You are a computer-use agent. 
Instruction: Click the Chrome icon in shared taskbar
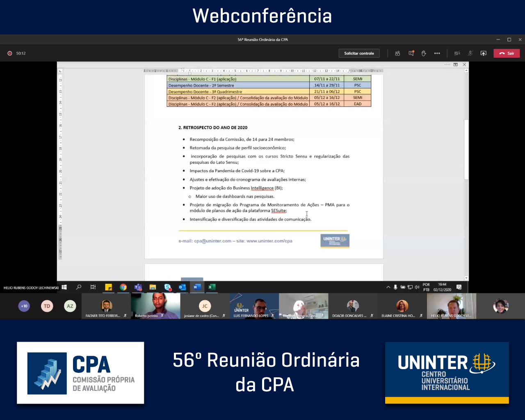[123, 287]
